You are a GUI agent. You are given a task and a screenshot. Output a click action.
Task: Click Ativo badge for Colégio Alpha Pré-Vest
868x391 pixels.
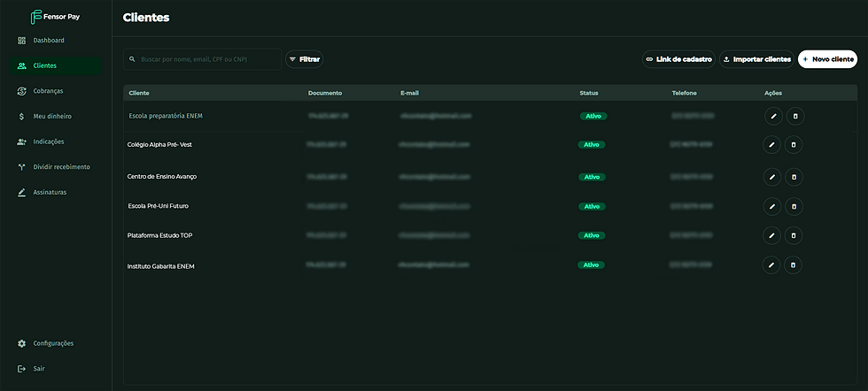(592, 145)
